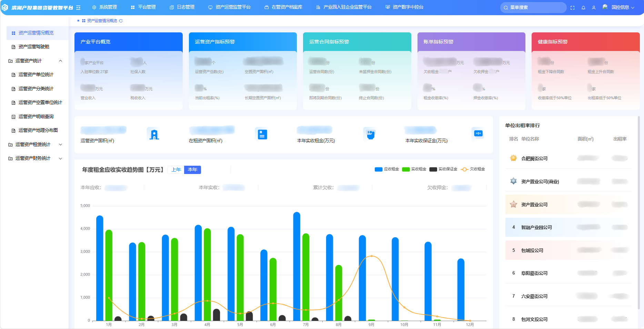Open 资产运营驾驶舱 in sidebar
This screenshot has height=329, width=644.
tap(34, 47)
